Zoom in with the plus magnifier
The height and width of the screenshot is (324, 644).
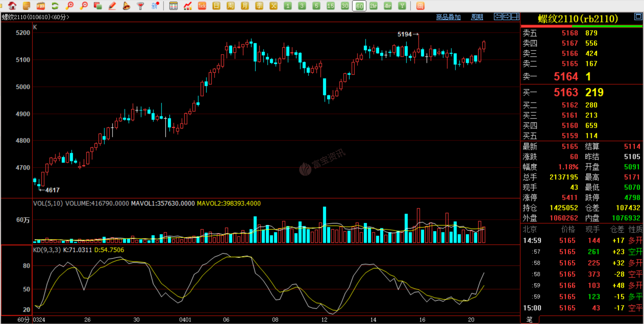click(69, 6)
